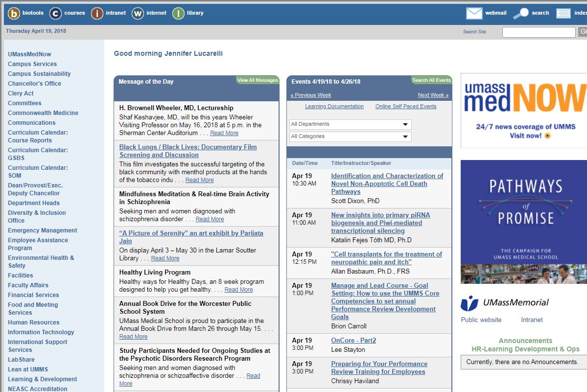This screenshot has height=392, width=587.
Task: Go to Next Week events
Action: point(433,95)
